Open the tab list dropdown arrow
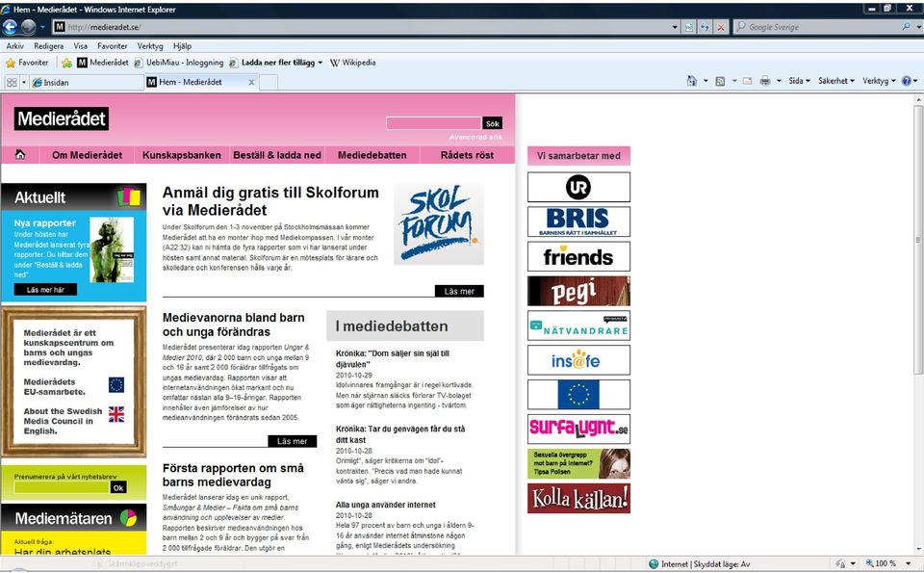Viewport: 924px width, 573px height. 24,83
